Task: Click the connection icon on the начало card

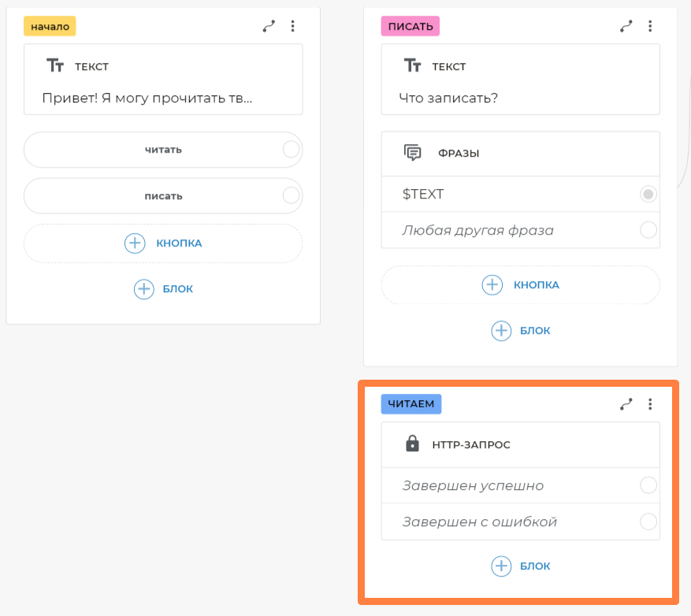Action: tap(269, 26)
